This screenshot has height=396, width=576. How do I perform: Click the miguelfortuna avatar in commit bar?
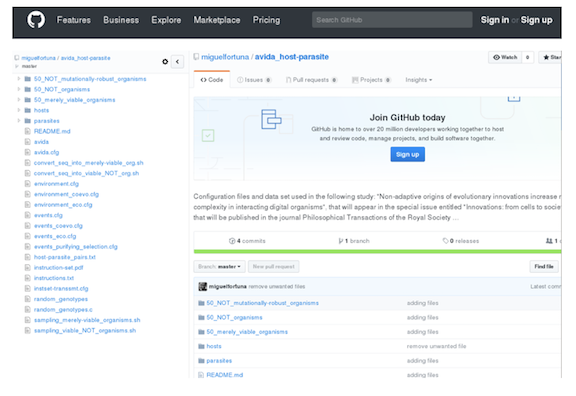tap(203, 287)
